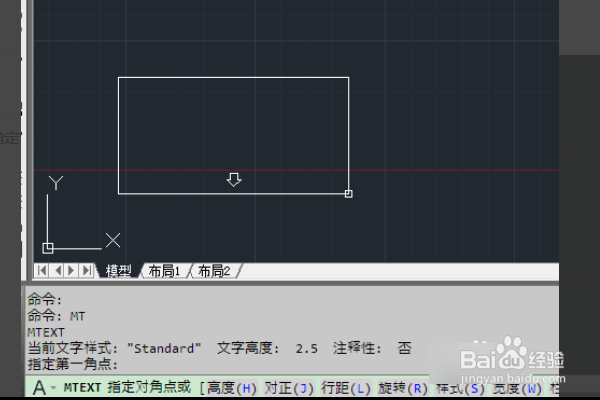Click the MTEXT history line
The height and width of the screenshot is (400, 600).
click(x=46, y=332)
